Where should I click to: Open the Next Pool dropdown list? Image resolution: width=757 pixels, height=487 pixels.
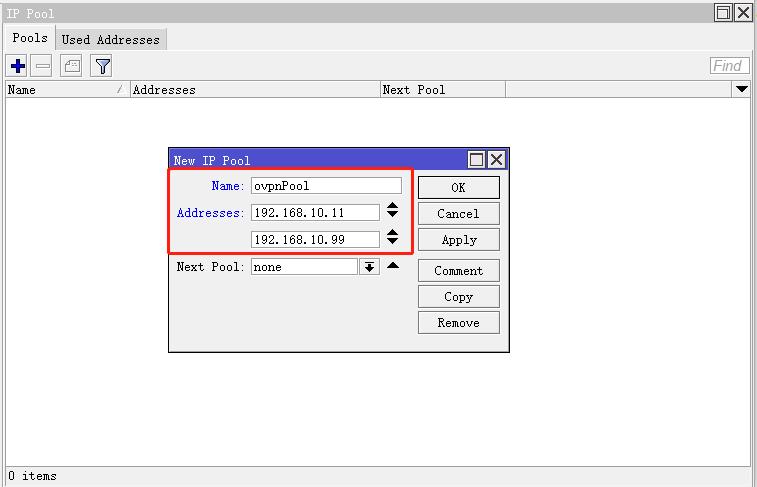pos(369,267)
